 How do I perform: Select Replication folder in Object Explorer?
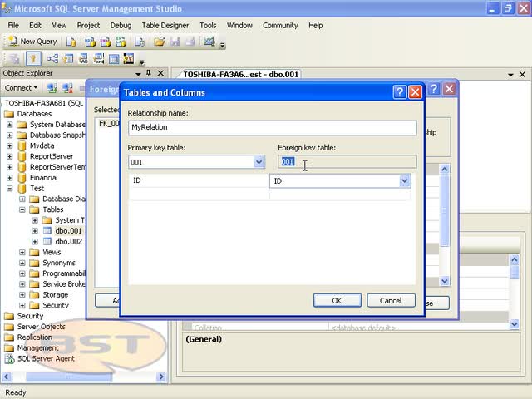[35, 337]
